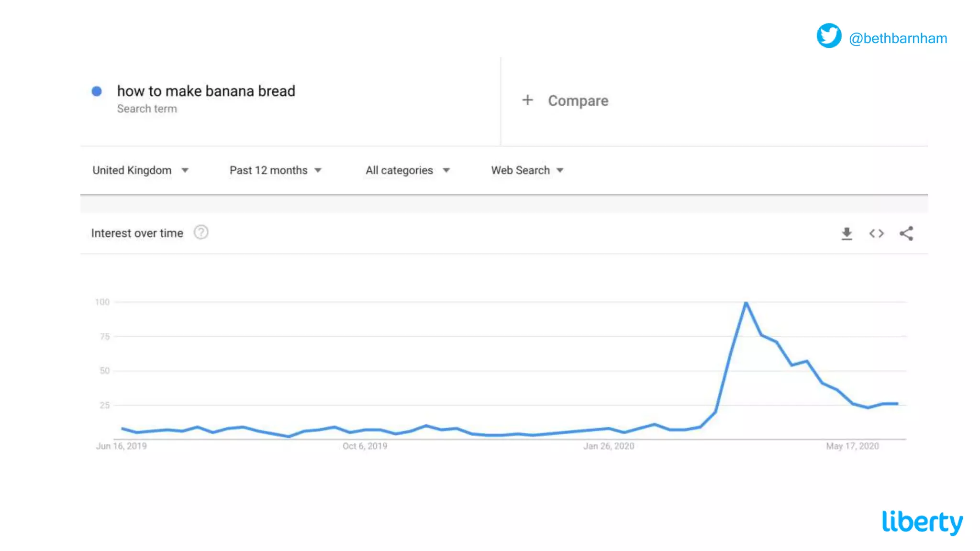Screen dimensions: 980x551
Task: Open the Web Search type dropdown
Action: pos(527,170)
